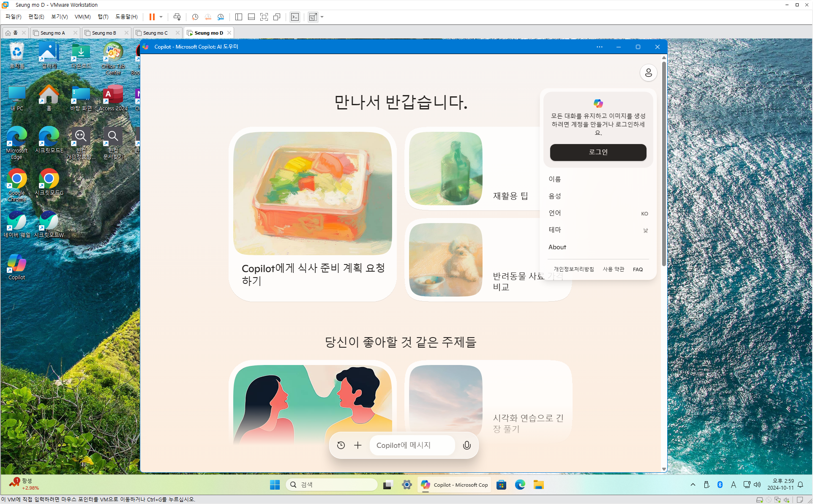Open 편집(E) menu
813x504 pixels.
pos(36,17)
